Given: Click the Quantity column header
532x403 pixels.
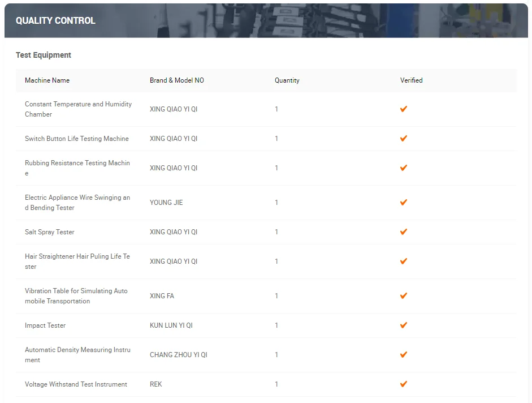Looking at the screenshot, I should click(287, 80).
